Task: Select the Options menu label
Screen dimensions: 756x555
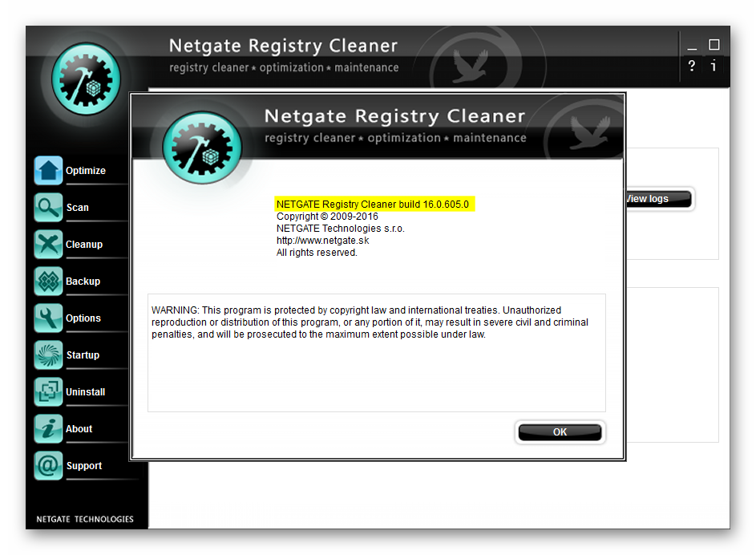Action: tap(83, 318)
